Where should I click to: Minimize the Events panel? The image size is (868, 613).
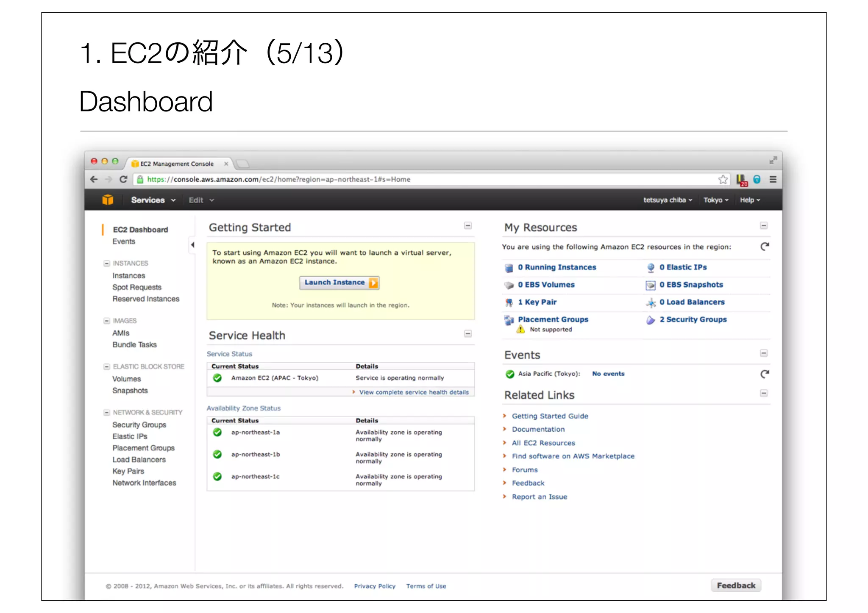pyautogui.click(x=764, y=353)
